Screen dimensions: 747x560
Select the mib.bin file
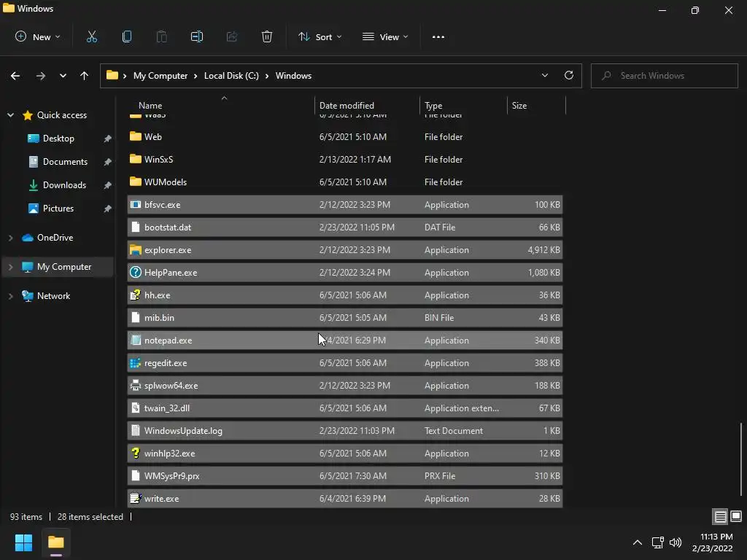345,318
